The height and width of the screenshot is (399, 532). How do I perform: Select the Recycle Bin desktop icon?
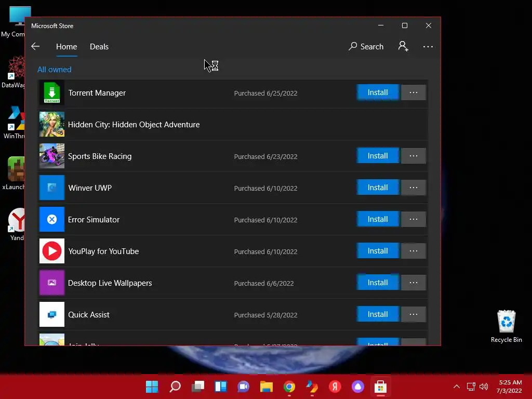click(506, 326)
